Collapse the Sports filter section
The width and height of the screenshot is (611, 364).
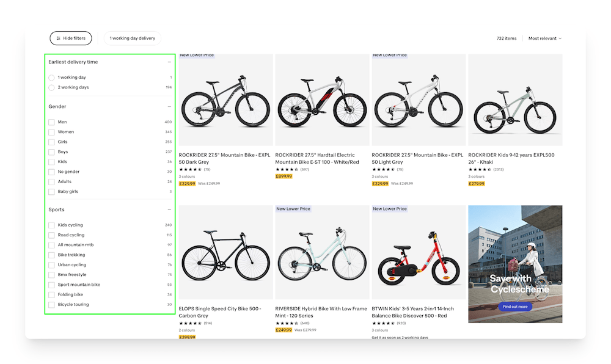point(169,210)
